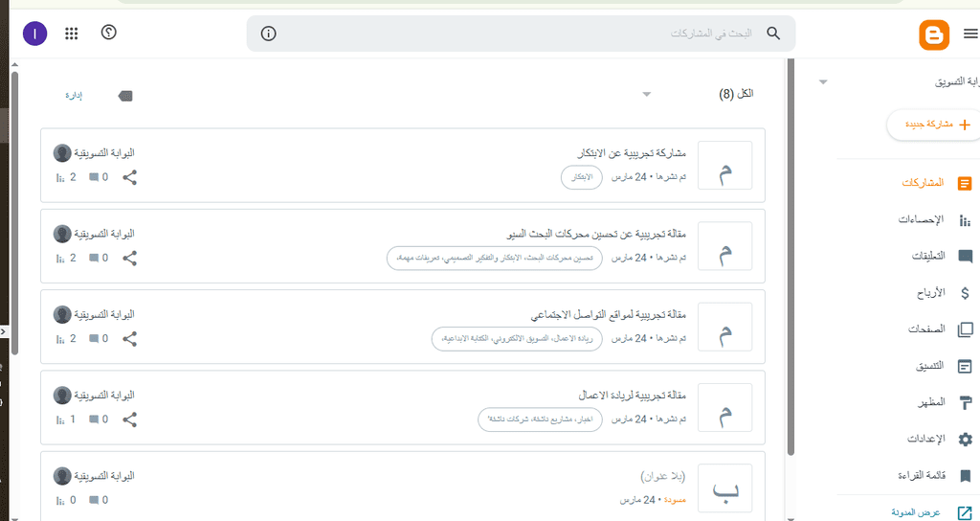The width and height of the screenshot is (980, 521).
Task: Open الأرباح in the sidebar
Action: click(x=943, y=293)
